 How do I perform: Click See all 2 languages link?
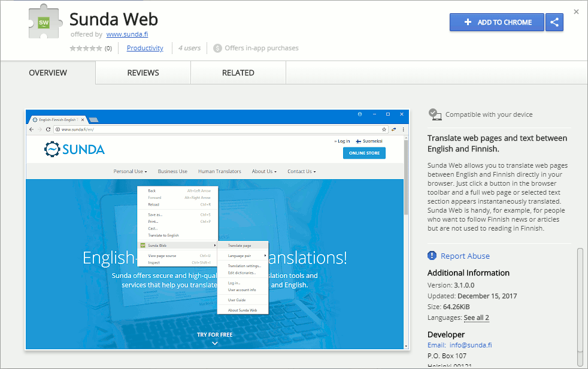coord(476,317)
